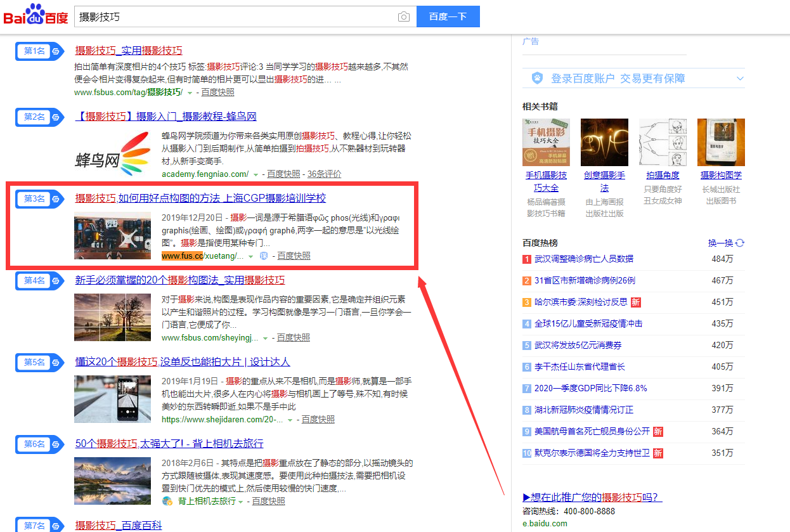Click the drone thumbnail in the CGP result
Viewport: 790px width, 532px height.
click(x=113, y=236)
